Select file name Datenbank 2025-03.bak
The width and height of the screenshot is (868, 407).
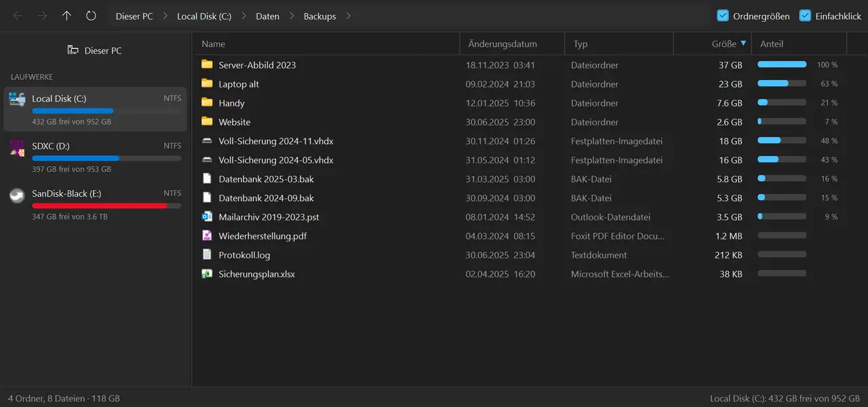click(x=266, y=179)
